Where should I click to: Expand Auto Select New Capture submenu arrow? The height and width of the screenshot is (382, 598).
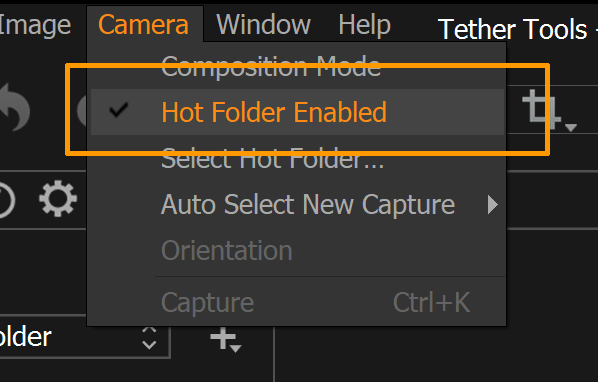point(493,205)
